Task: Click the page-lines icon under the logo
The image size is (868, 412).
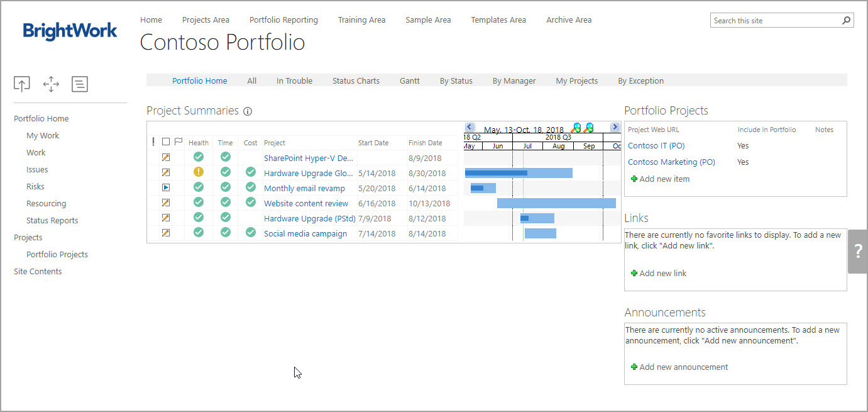Action: [80, 84]
